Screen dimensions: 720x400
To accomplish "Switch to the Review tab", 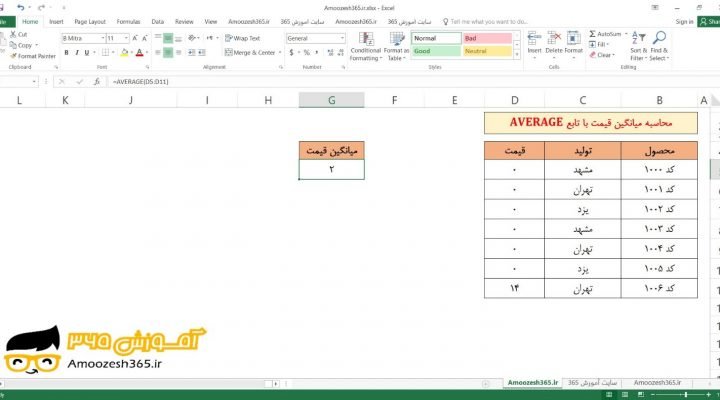I will (x=184, y=22).
